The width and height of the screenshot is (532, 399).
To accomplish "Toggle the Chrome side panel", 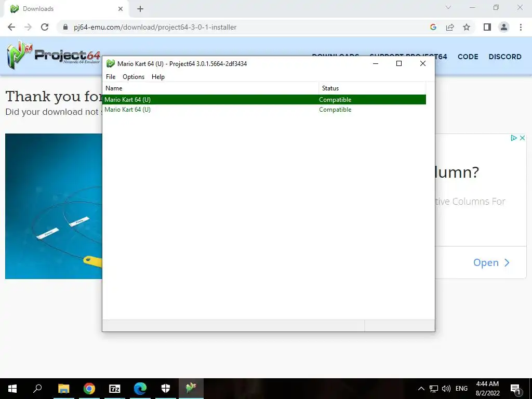I will click(487, 27).
